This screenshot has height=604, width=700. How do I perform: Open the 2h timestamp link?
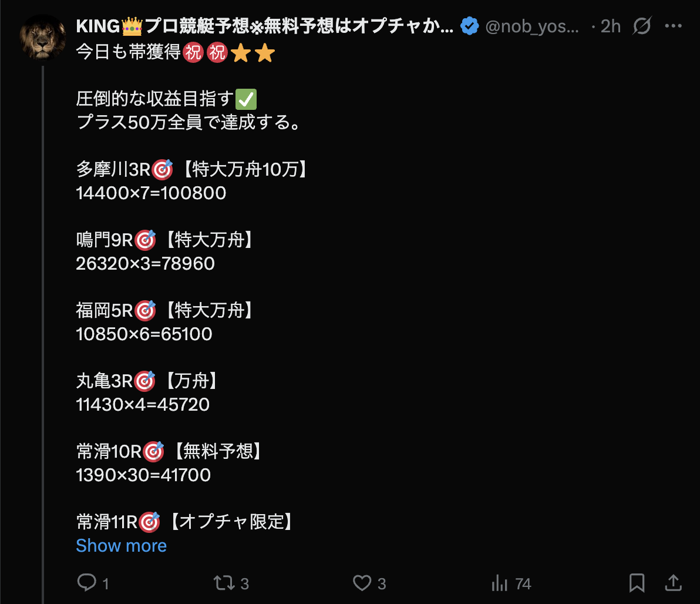tap(610, 26)
